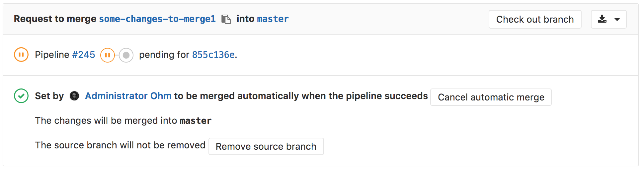Visit the Administrator Ohm profile link
This screenshot has height=171, width=644.
tap(128, 96)
